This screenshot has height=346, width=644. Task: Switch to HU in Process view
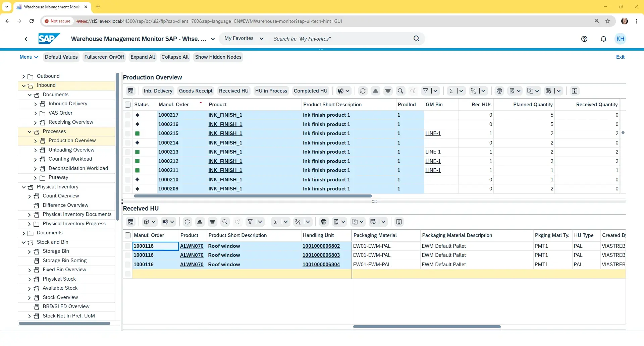[x=271, y=91]
